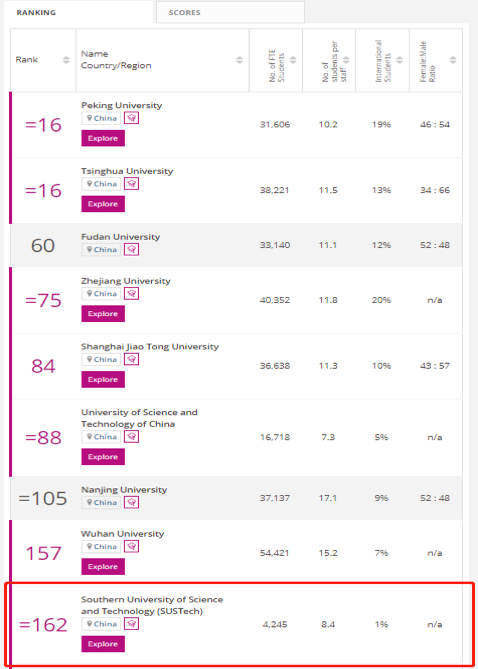Viewport: 478px width, 669px height.
Task: Click China location tag under Nanjing University
Action: [x=102, y=503]
